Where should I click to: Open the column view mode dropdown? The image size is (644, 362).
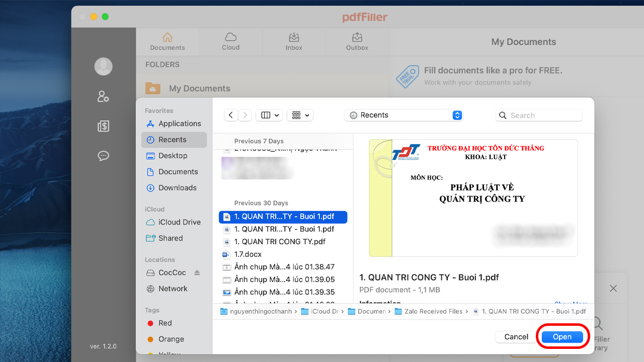(269, 115)
